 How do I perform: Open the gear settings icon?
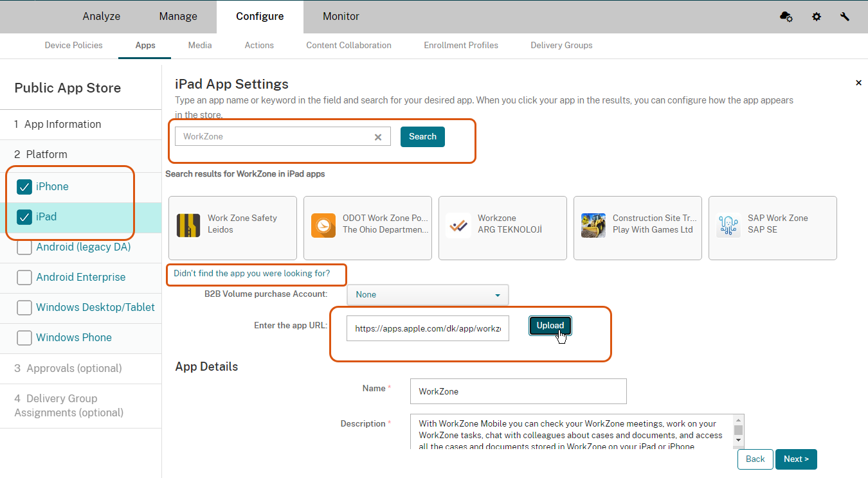tap(817, 17)
